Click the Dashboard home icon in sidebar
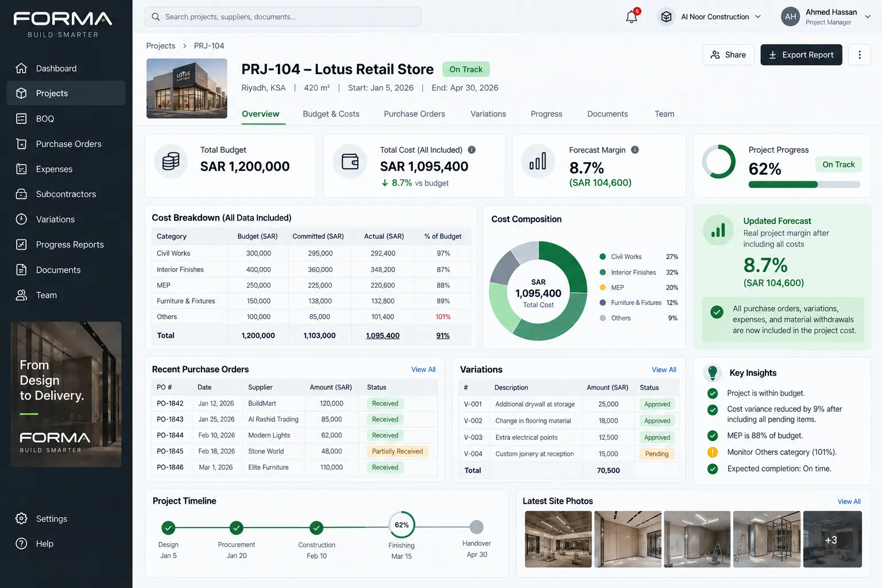This screenshot has height=588, width=882. click(21, 68)
